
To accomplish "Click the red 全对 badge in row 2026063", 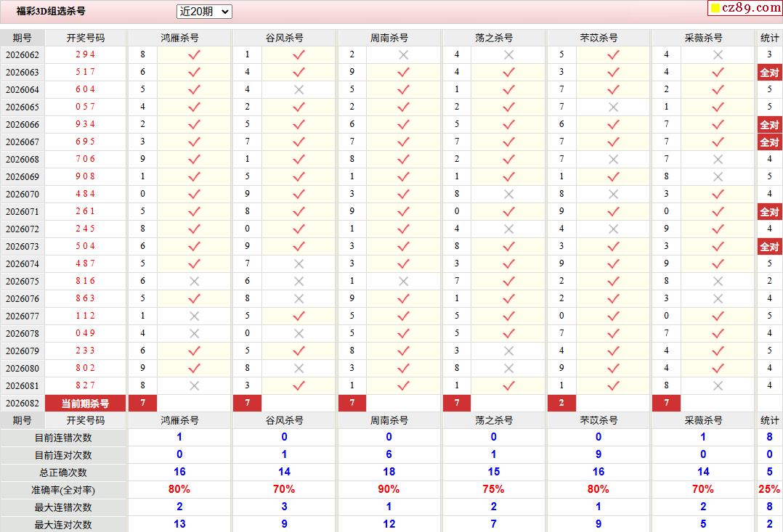I will [x=769, y=72].
